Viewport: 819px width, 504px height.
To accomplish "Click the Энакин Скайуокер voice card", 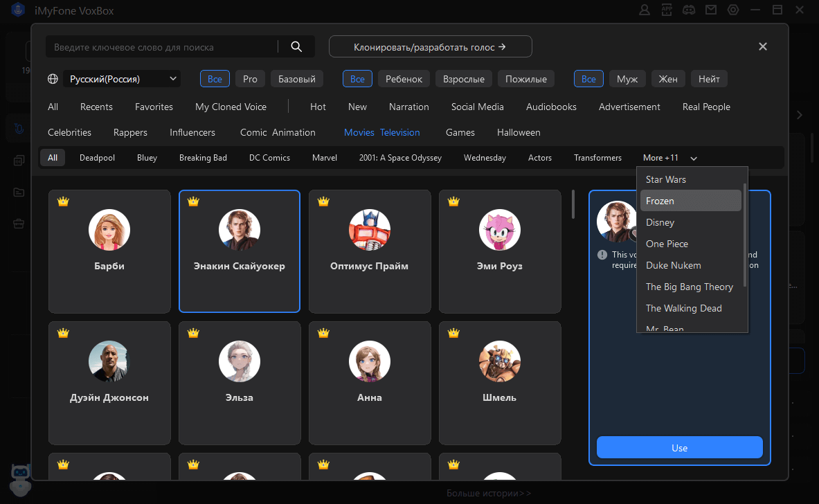I will tap(240, 251).
